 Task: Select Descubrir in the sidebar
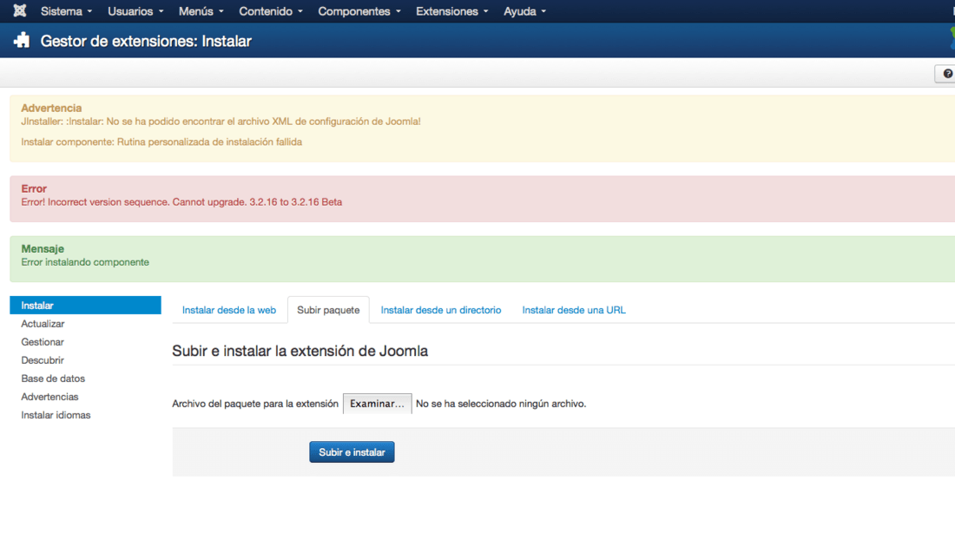(x=43, y=360)
